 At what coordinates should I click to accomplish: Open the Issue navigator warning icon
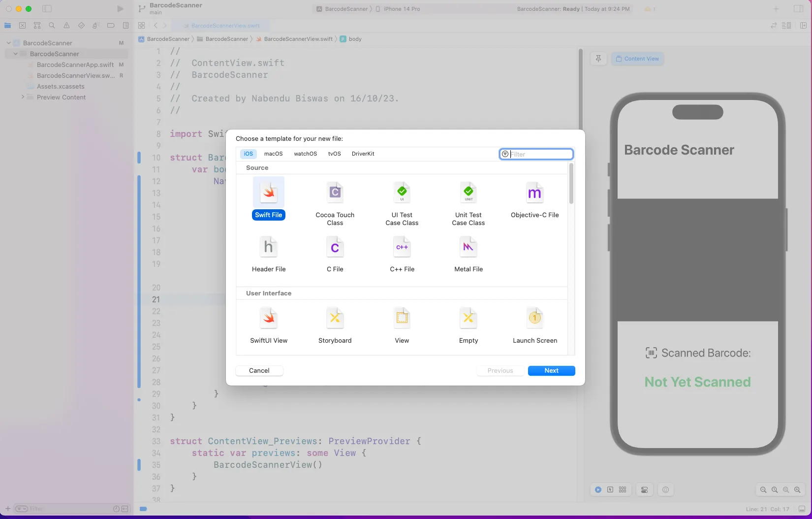(66, 26)
